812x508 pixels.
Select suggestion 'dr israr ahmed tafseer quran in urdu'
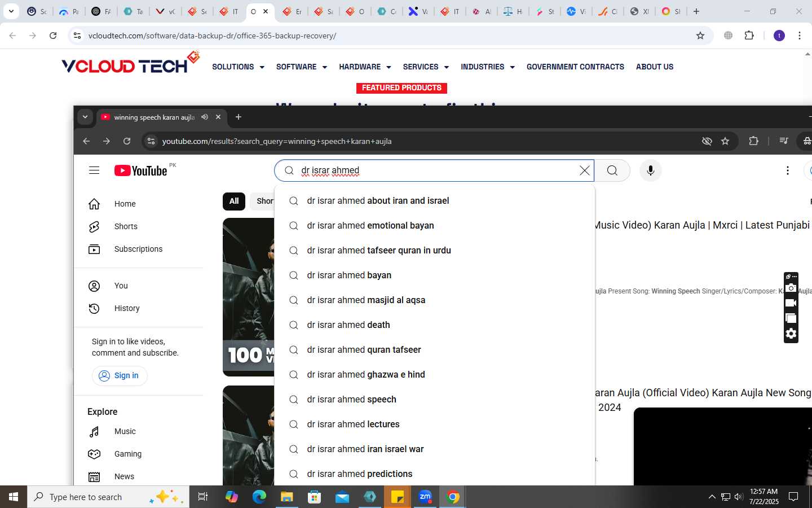[x=434, y=251]
